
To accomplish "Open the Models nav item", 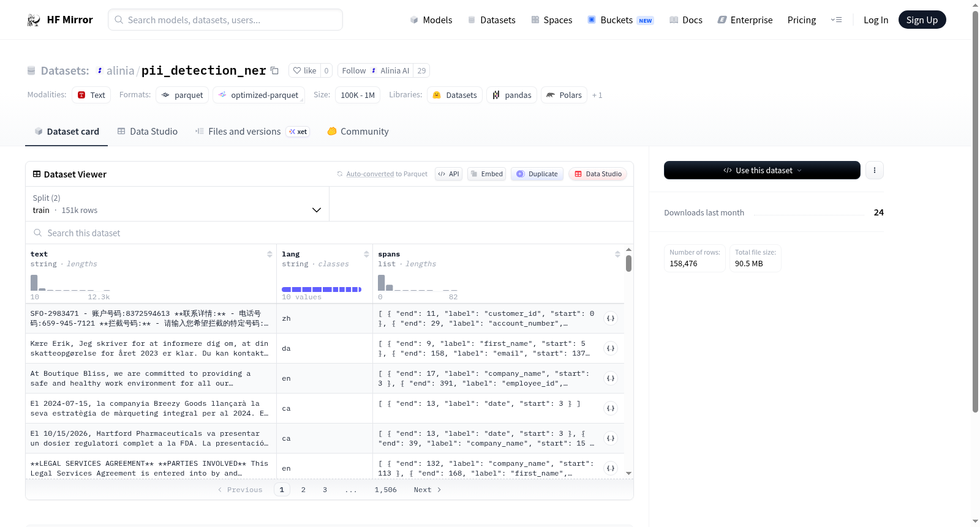I will [x=431, y=20].
